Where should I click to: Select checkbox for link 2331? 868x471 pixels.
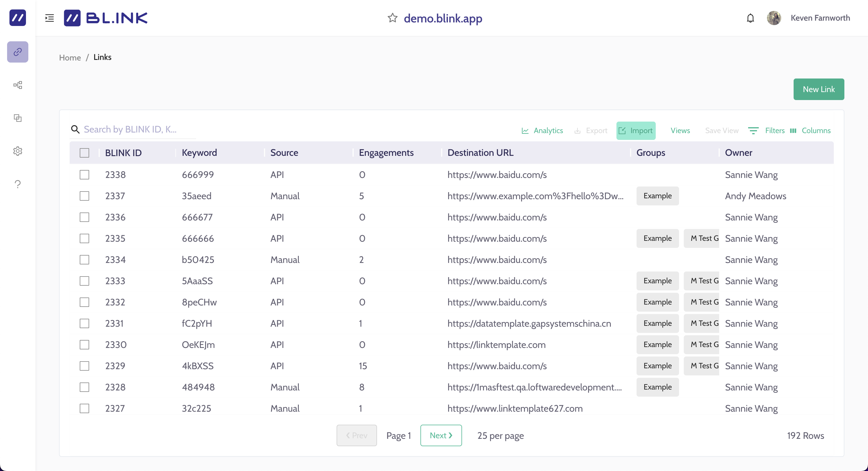coord(84,323)
